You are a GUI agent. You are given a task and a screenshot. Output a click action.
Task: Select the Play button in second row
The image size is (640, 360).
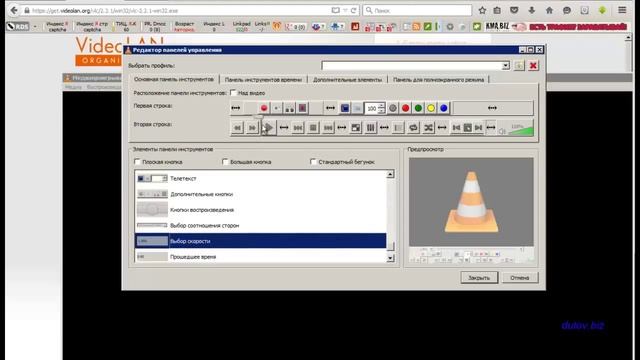click(x=268, y=128)
